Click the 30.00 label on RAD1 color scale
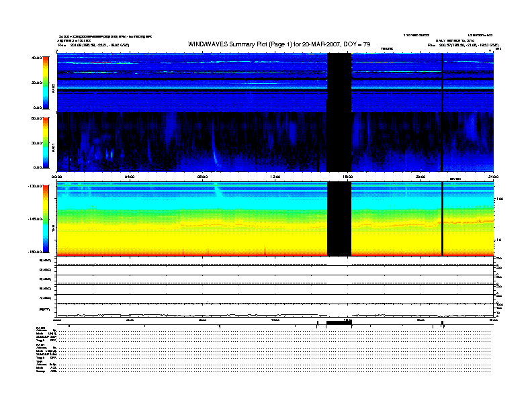 tap(36, 143)
